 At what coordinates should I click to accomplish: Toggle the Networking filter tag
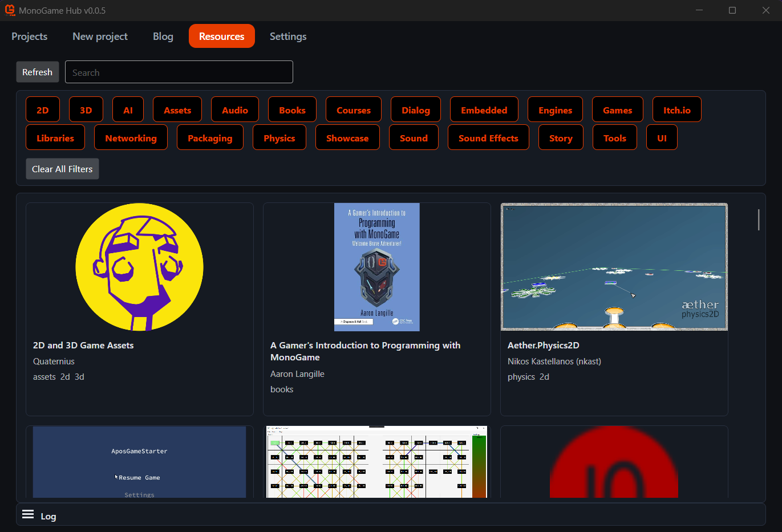pyautogui.click(x=131, y=137)
